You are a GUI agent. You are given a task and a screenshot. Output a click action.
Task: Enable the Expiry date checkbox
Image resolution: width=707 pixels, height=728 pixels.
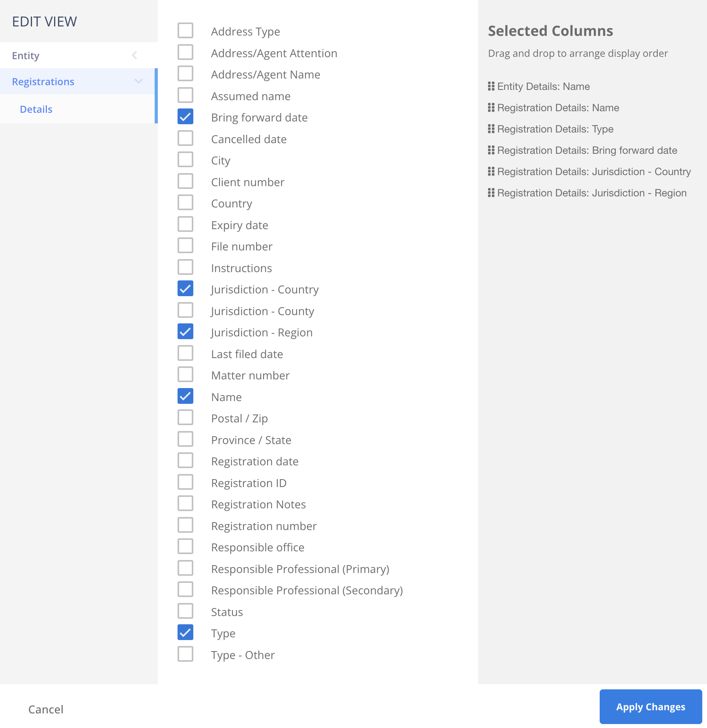pos(185,224)
